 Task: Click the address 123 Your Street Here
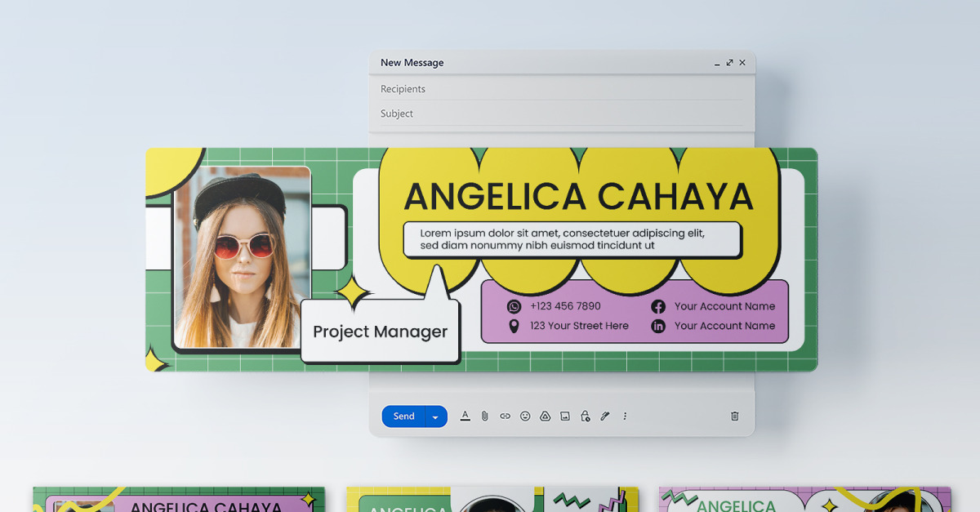coord(579,326)
